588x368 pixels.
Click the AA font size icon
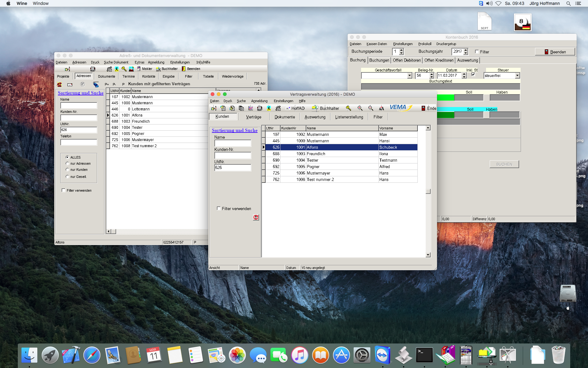pyautogui.click(x=382, y=108)
